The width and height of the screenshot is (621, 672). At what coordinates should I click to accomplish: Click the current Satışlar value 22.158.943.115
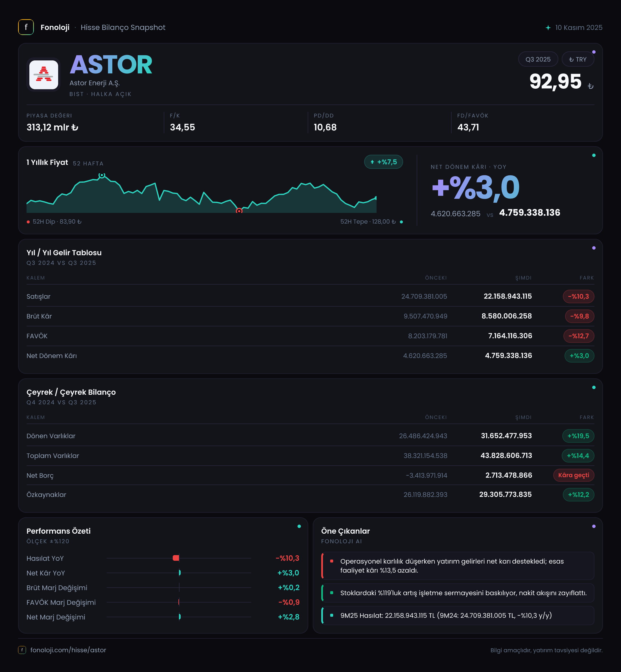[508, 296]
